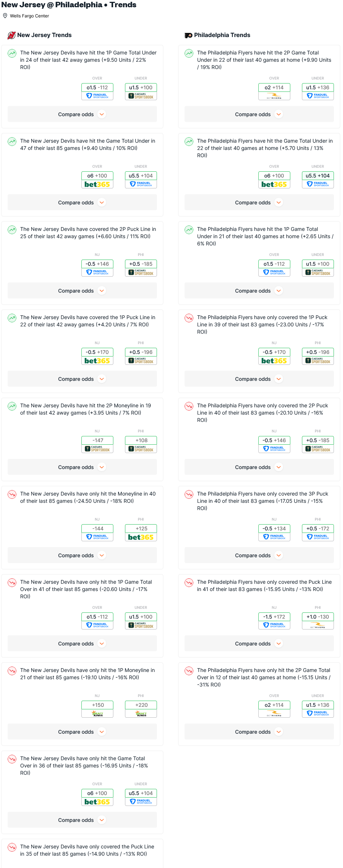Select BetRivers o2 +114 in first Flyers trend

tap(274, 91)
